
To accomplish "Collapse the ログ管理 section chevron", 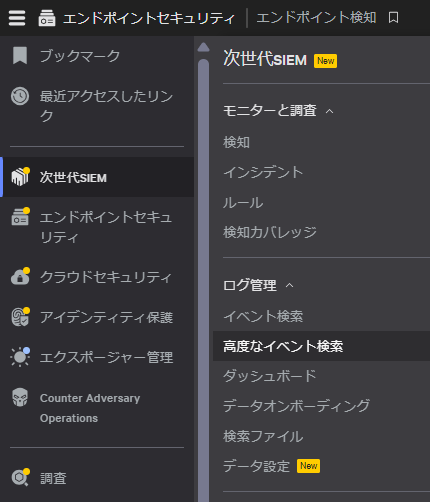I will 290,285.
